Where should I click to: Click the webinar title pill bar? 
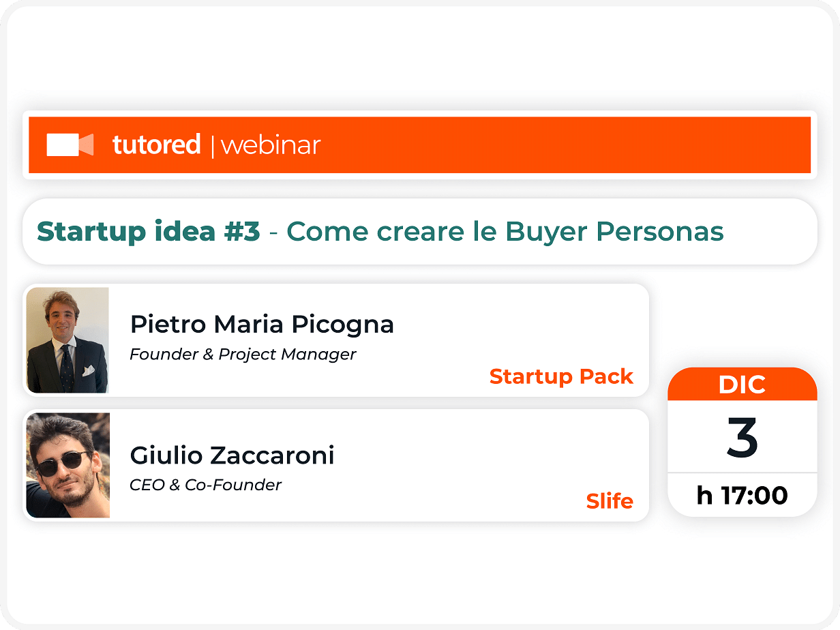[419, 232]
